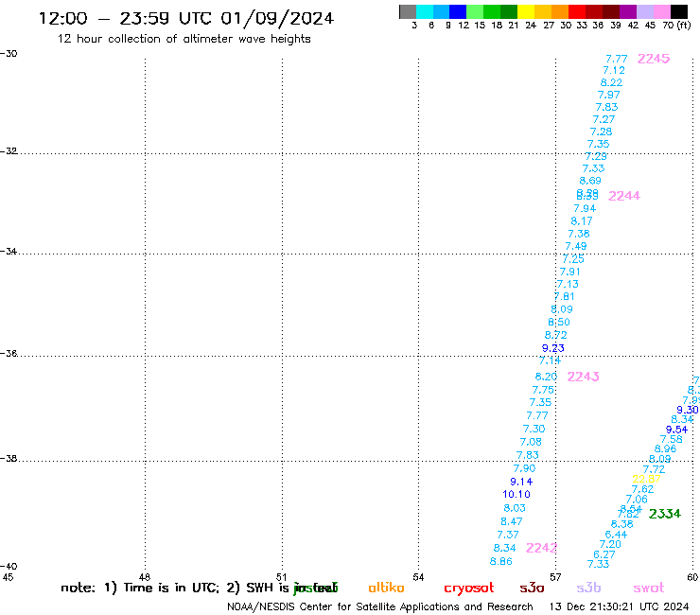700x615 pixels.
Task: Select the dark blue value 9.14
Action: pyautogui.click(x=521, y=482)
